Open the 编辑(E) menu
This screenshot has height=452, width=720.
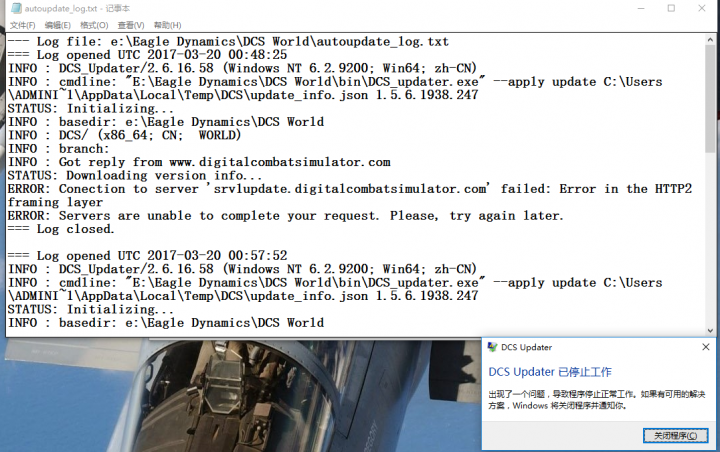pos(58,25)
